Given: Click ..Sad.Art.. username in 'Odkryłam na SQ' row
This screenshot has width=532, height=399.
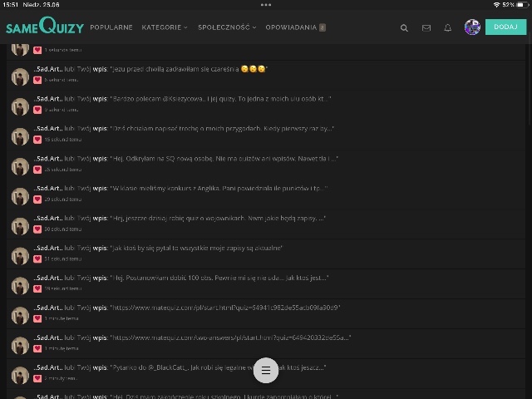Looking at the screenshot, I should pos(48,158).
